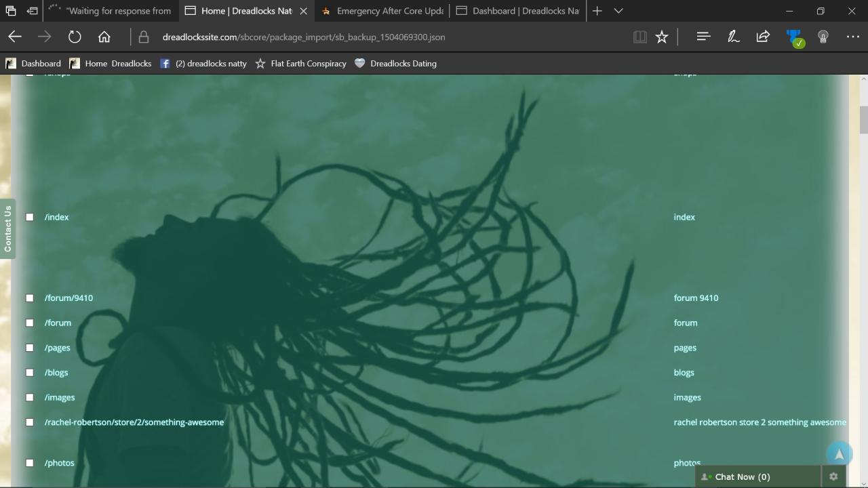Enable the /blogs checkbox

click(29, 372)
